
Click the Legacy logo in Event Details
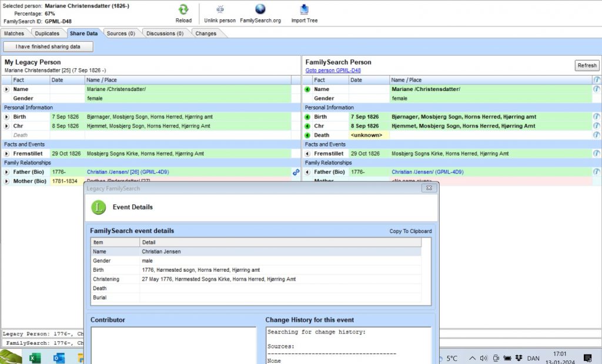tap(99, 207)
